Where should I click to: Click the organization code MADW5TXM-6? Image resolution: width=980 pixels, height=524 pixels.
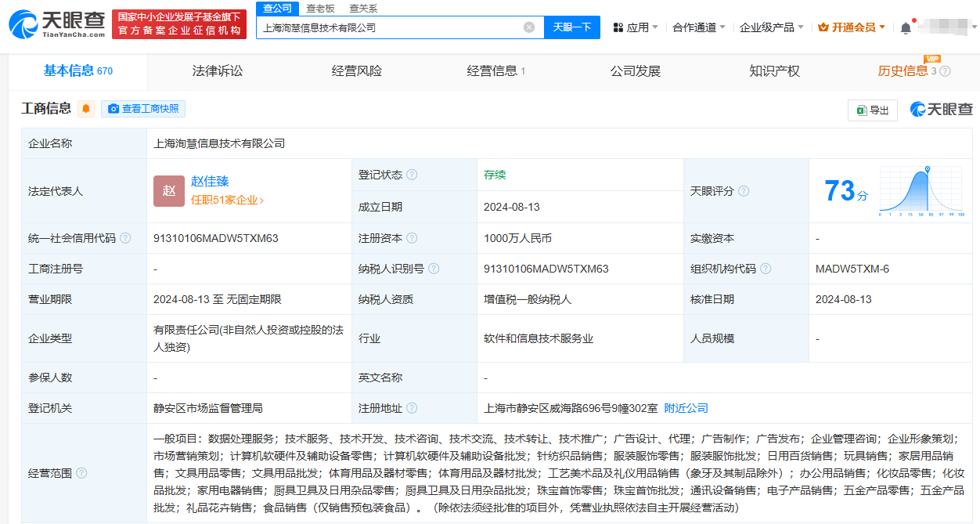852,269
